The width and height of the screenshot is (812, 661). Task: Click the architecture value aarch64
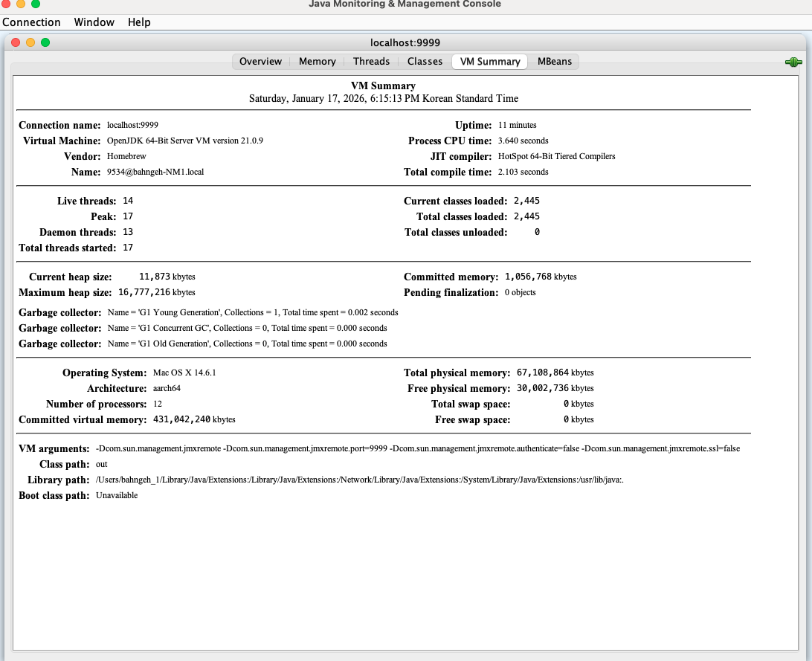[x=167, y=387]
